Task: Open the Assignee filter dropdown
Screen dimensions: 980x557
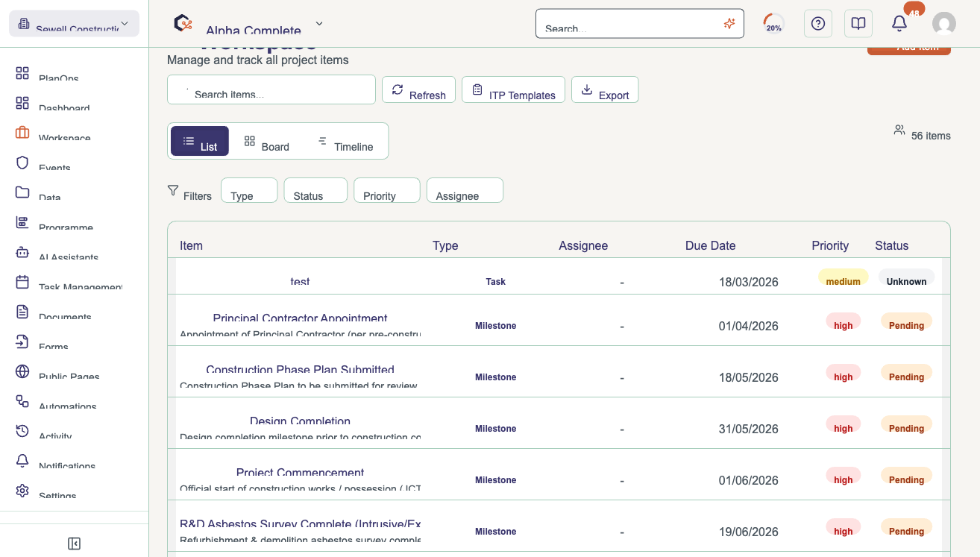Action: click(x=465, y=190)
